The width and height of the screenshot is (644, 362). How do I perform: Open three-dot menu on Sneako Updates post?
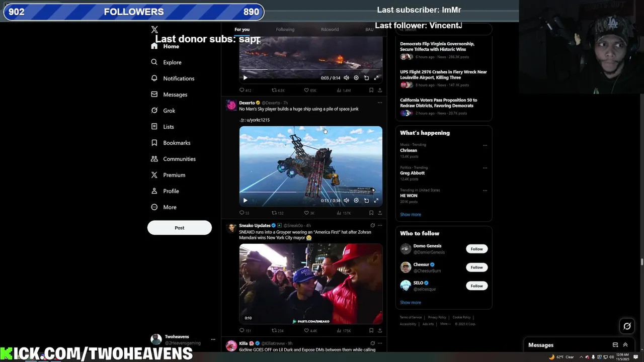[x=380, y=225]
